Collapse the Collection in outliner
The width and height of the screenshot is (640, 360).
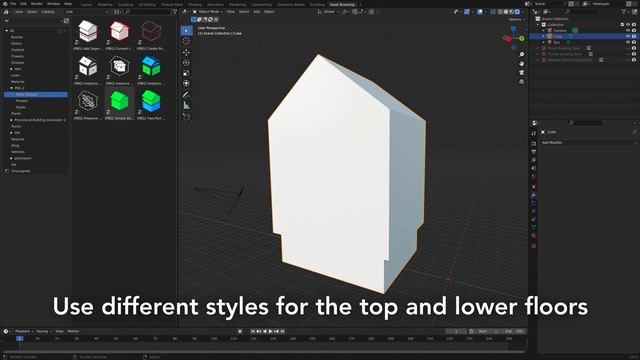pyautogui.click(x=538, y=24)
